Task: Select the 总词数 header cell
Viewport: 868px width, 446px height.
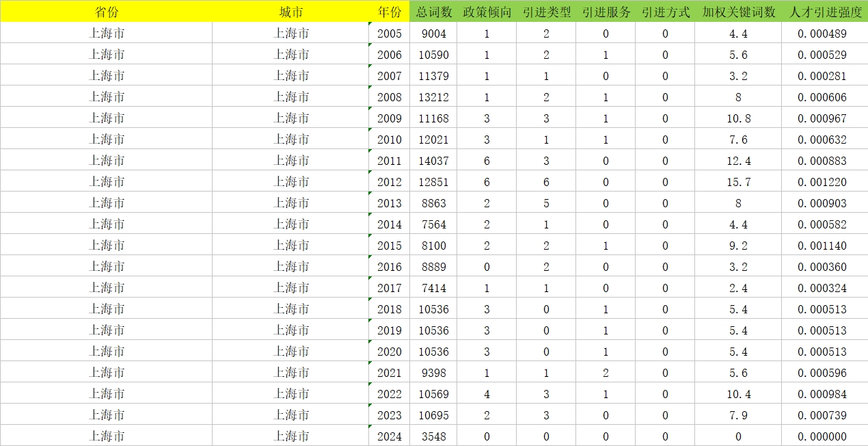Action: click(x=434, y=12)
